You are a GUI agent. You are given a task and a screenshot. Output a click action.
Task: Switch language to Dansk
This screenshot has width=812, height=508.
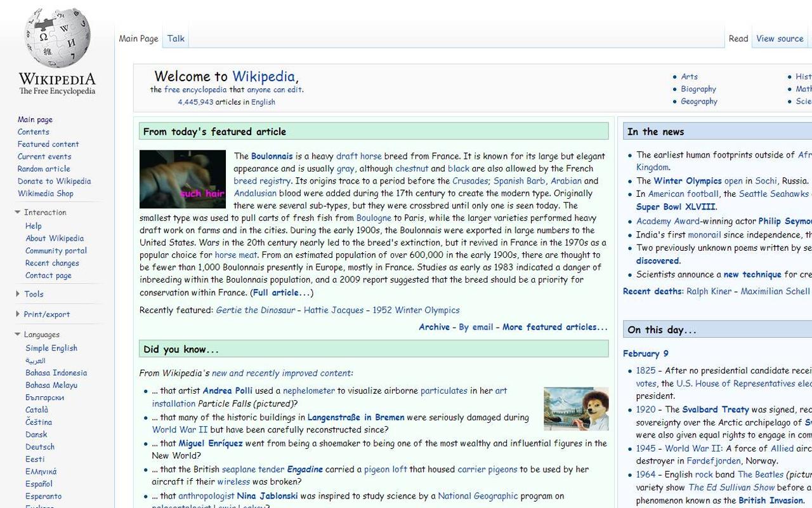pos(36,435)
